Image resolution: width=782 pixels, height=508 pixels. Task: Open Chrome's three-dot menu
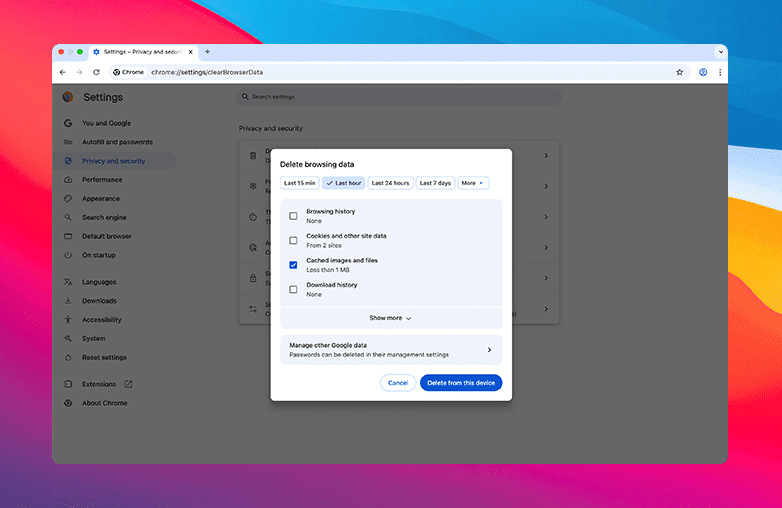[x=720, y=72]
